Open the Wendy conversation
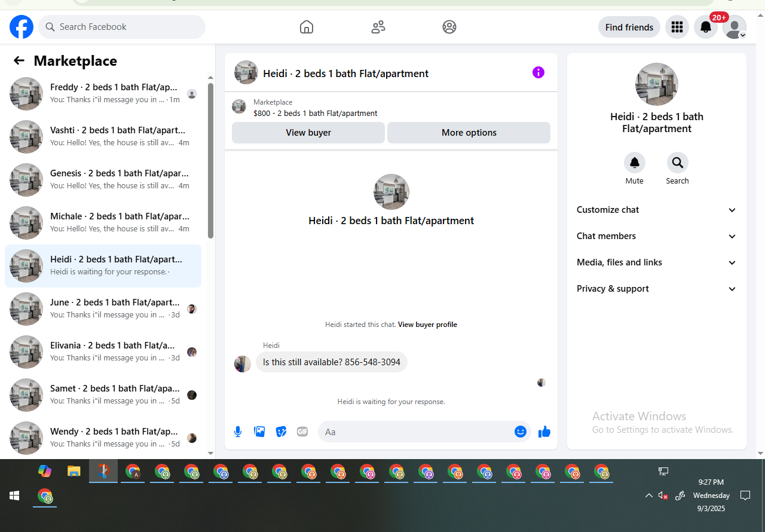The height and width of the screenshot is (532, 765). [103, 438]
